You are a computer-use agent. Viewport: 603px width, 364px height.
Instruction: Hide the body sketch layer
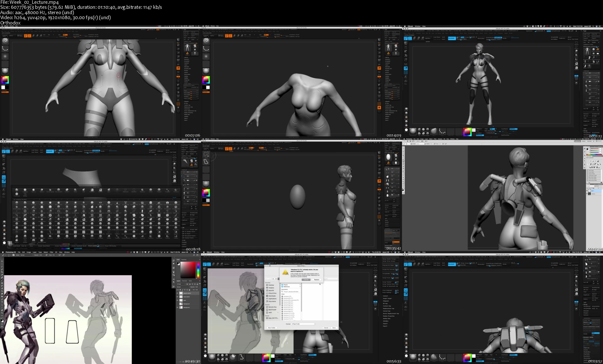[177, 297]
